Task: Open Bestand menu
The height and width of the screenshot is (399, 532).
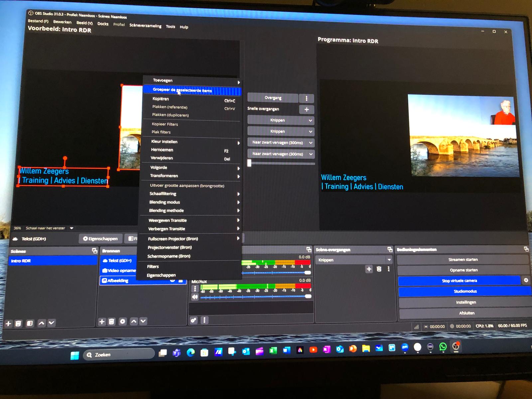Action: click(x=38, y=21)
